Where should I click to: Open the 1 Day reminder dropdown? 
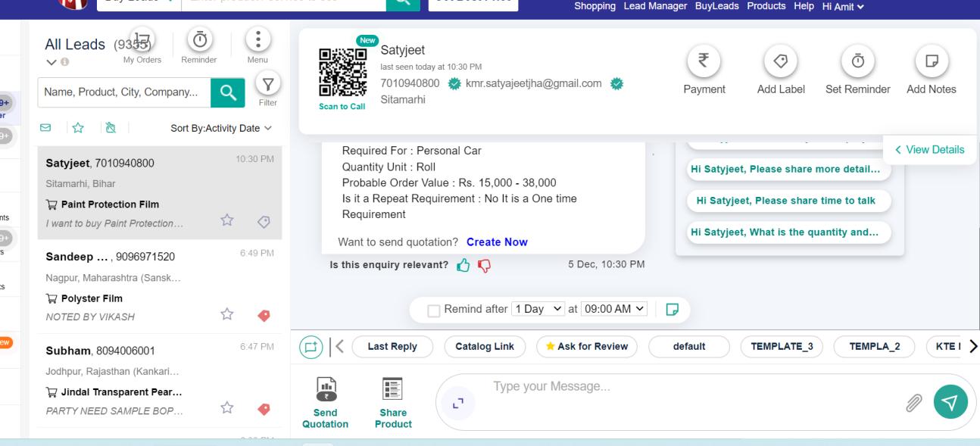coord(538,309)
